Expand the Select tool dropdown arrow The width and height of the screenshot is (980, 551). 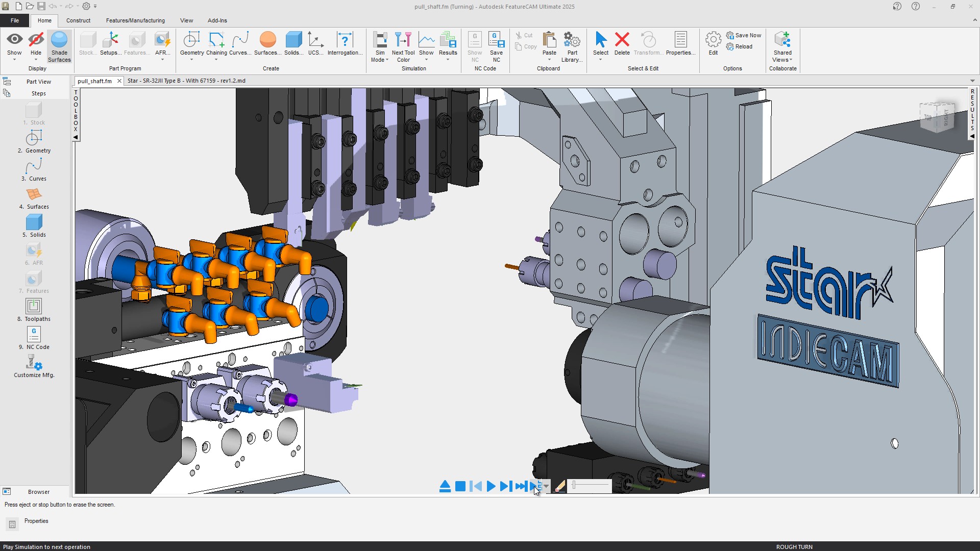(601, 60)
